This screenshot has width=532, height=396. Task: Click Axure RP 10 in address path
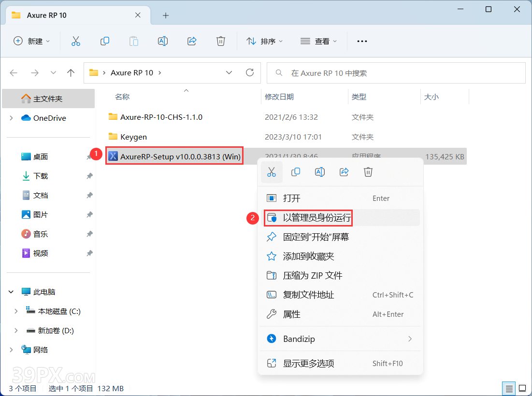[131, 72]
